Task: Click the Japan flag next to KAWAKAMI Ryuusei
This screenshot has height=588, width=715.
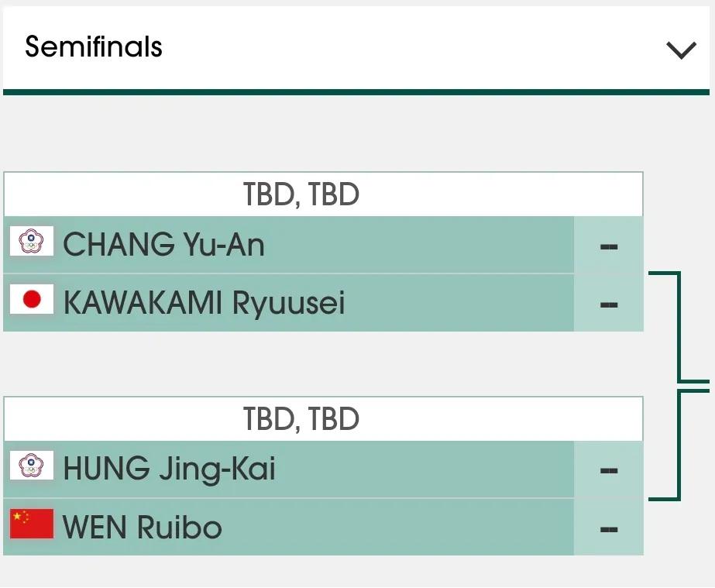Action: click(32, 299)
